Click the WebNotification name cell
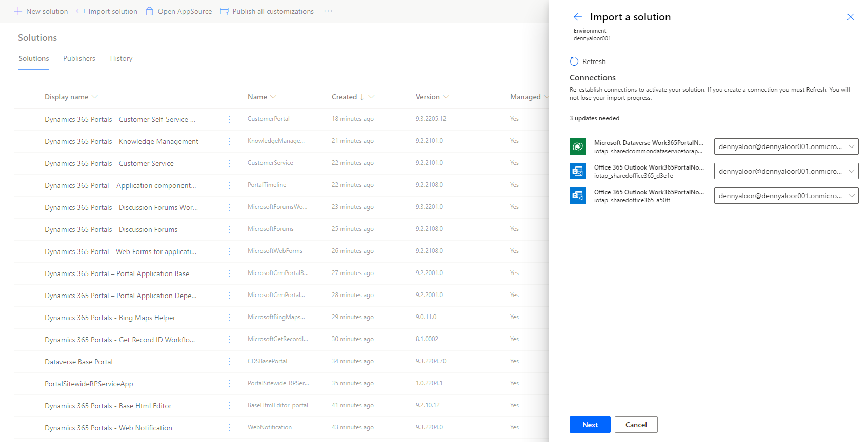Viewport: 868px width, 442px height. tap(270, 427)
